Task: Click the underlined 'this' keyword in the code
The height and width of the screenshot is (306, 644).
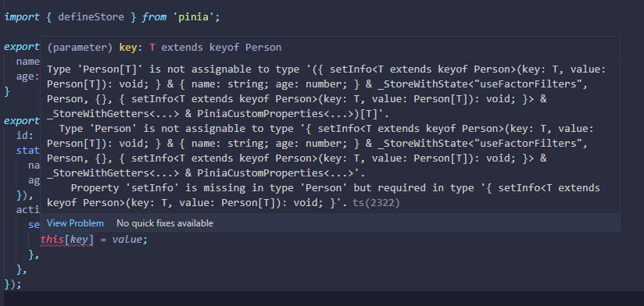Action: (52, 239)
